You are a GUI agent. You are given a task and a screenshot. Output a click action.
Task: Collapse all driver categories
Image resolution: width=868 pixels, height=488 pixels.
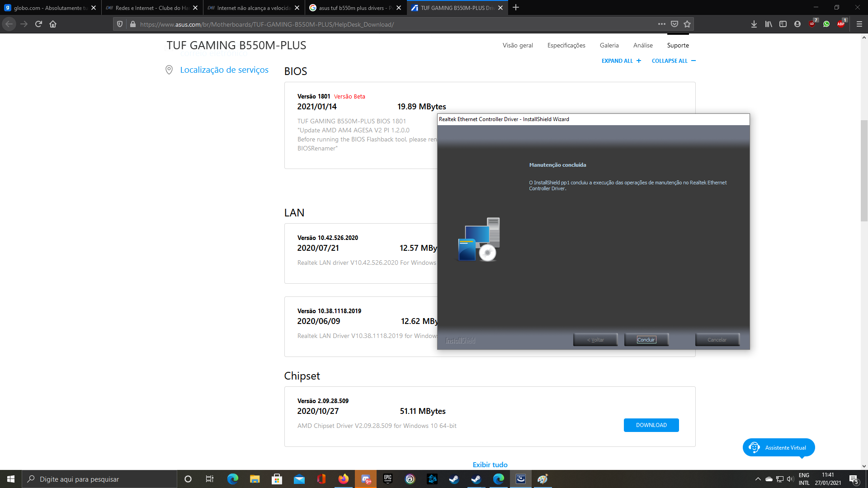pyautogui.click(x=674, y=61)
